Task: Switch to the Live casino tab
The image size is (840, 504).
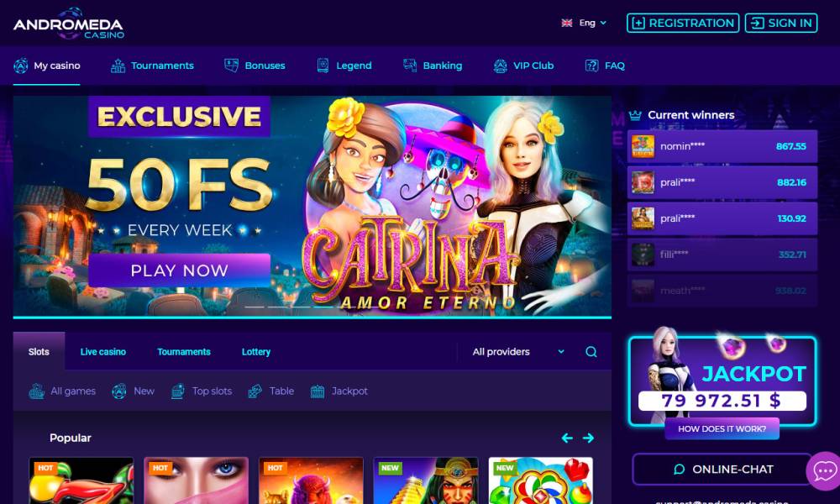Action: pyautogui.click(x=102, y=352)
